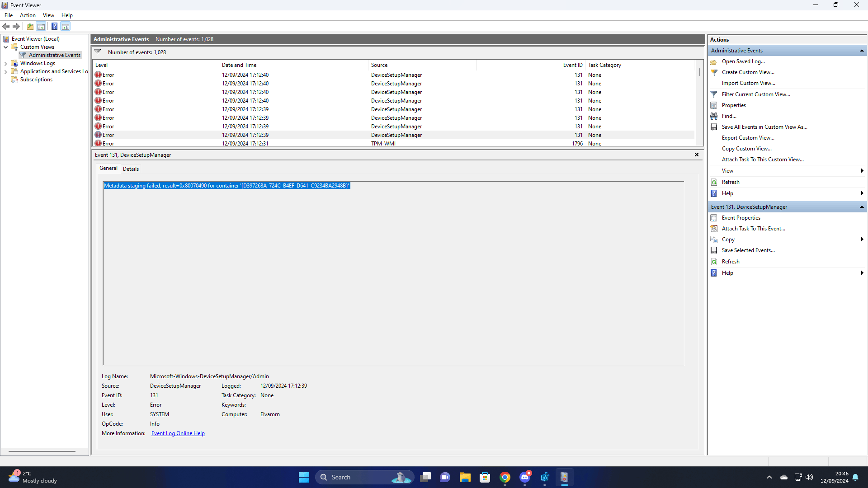Open the Copy submenu in Actions pane
Image resolution: width=868 pixels, height=488 pixels.
pos(788,239)
